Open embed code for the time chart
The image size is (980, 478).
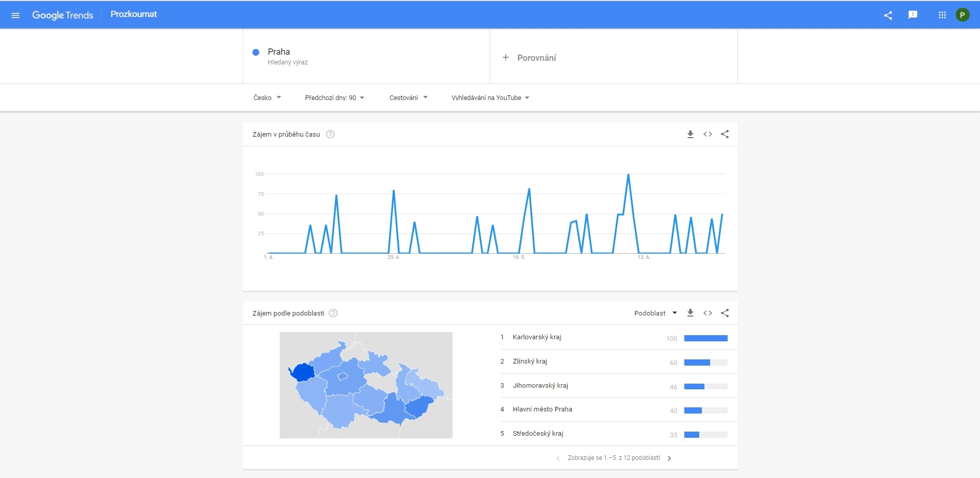coord(708,134)
